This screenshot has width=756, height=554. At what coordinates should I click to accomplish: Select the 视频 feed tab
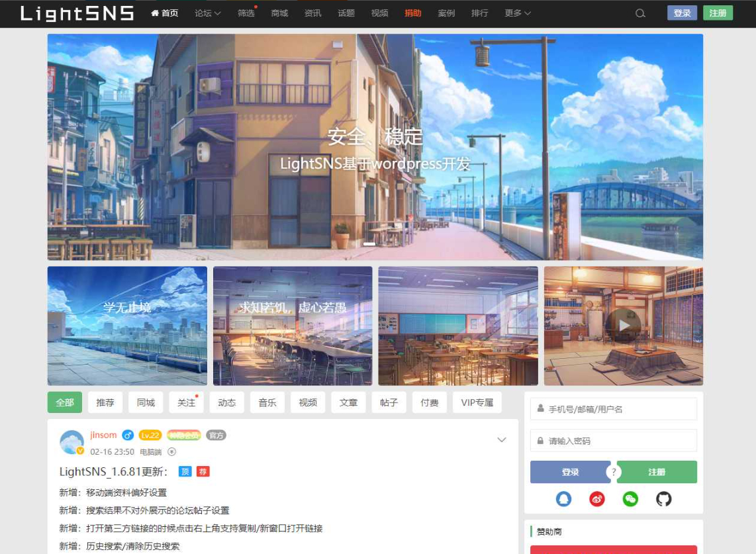[308, 402]
